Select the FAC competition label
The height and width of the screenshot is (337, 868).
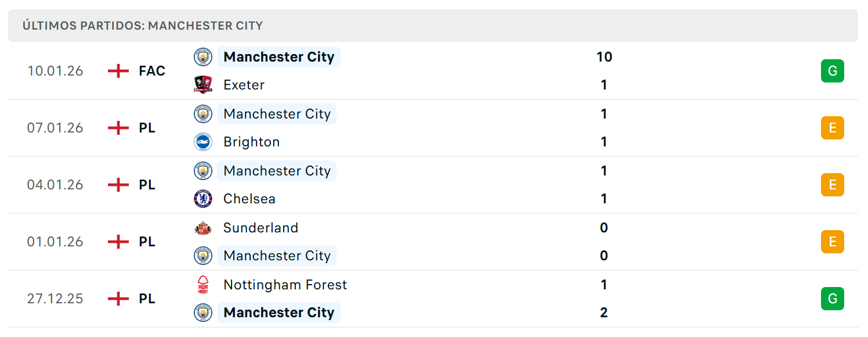click(x=152, y=71)
